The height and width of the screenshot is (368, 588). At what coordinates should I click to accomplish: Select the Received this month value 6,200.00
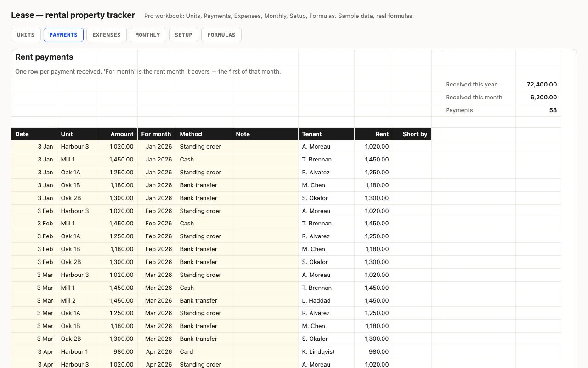pyautogui.click(x=544, y=98)
